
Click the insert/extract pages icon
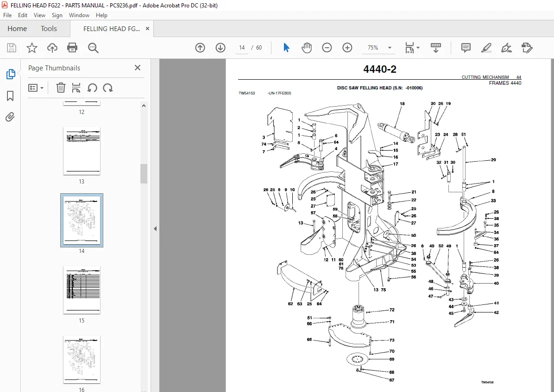point(76,88)
